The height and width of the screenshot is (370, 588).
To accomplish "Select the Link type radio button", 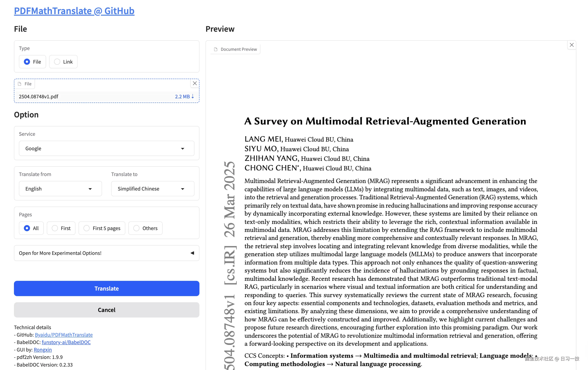I will 57,62.
